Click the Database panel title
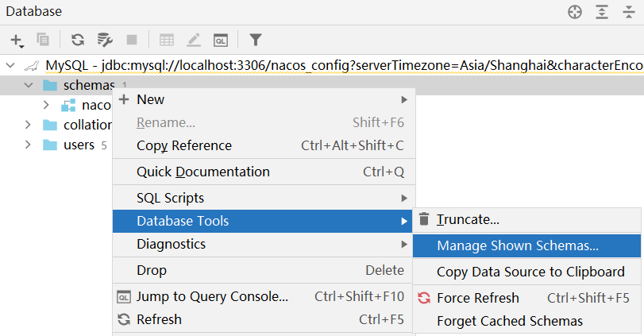 (x=33, y=11)
